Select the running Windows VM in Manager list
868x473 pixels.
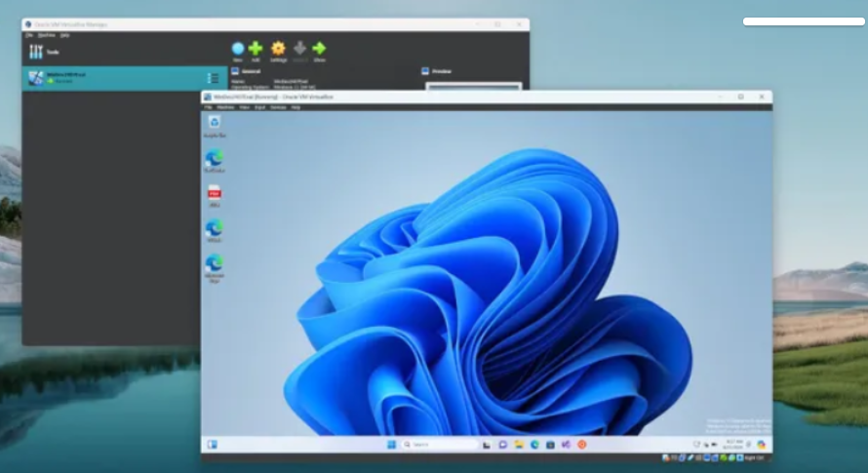click(125, 78)
